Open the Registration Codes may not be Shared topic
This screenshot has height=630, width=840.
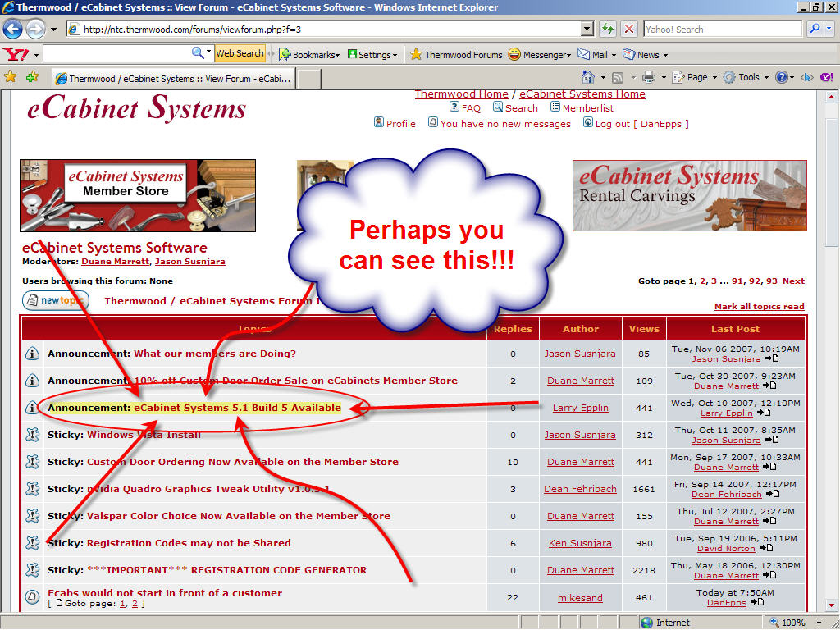click(189, 543)
